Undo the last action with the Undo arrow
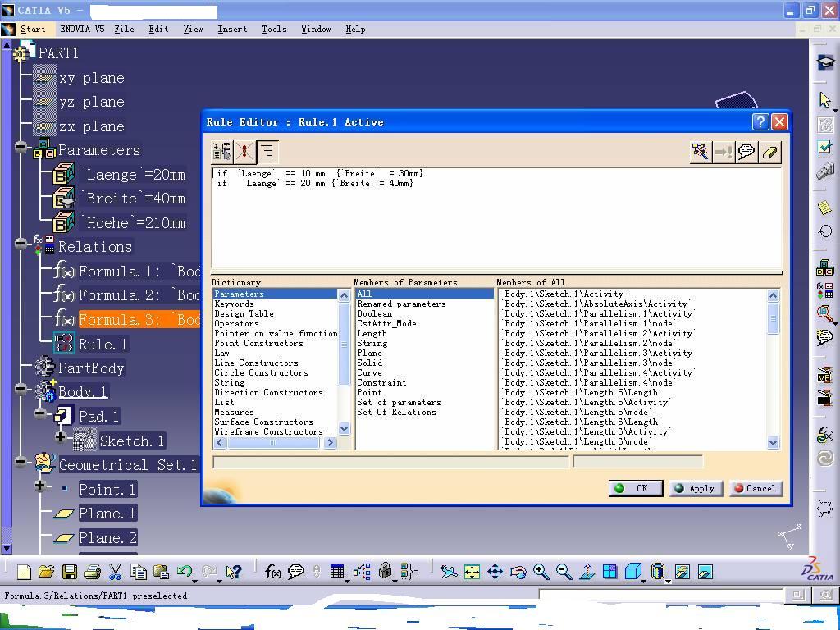The width and height of the screenshot is (840, 630). (x=184, y=571)
